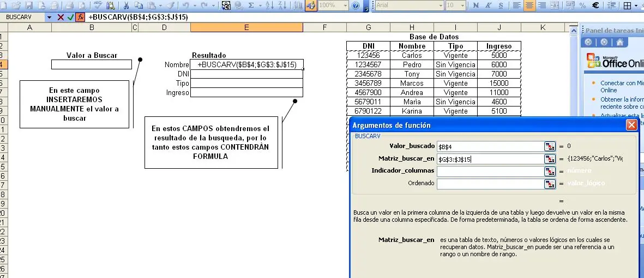Click into the Indicador_columnas field

(490, 171)
